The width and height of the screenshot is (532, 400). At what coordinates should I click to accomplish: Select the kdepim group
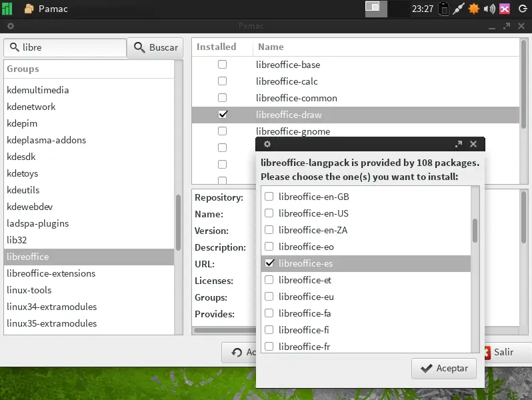(x=89, y=123)
